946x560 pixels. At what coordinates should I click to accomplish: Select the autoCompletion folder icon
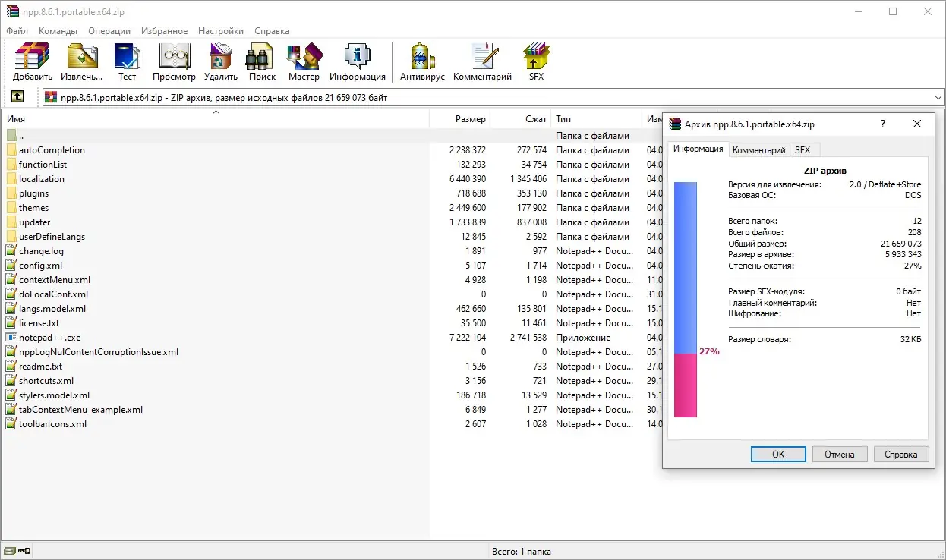click(x=11, y=150)
